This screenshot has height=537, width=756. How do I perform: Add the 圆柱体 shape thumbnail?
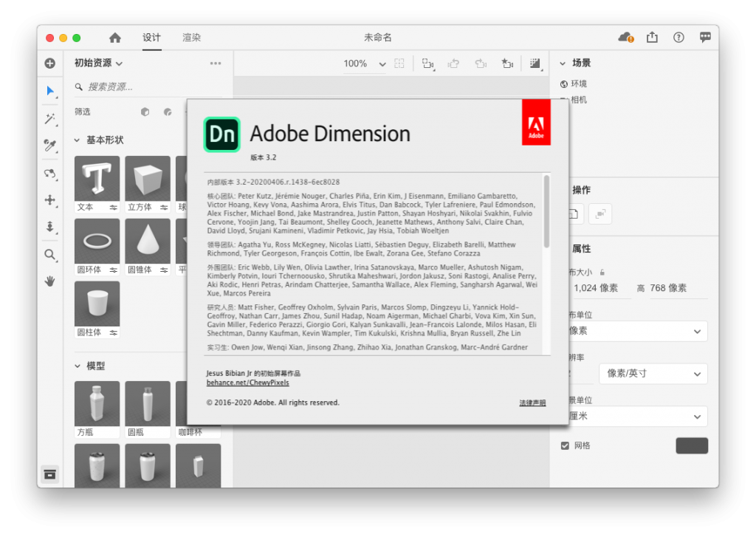click(97, 304)
